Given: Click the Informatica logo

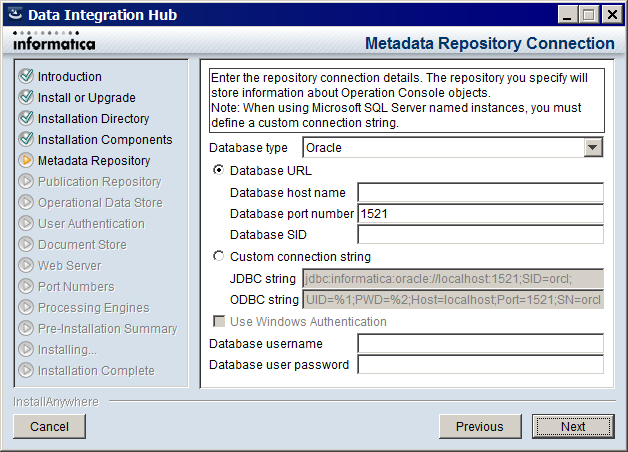Looking at the screenshot, I should click(x=54, y=41).
